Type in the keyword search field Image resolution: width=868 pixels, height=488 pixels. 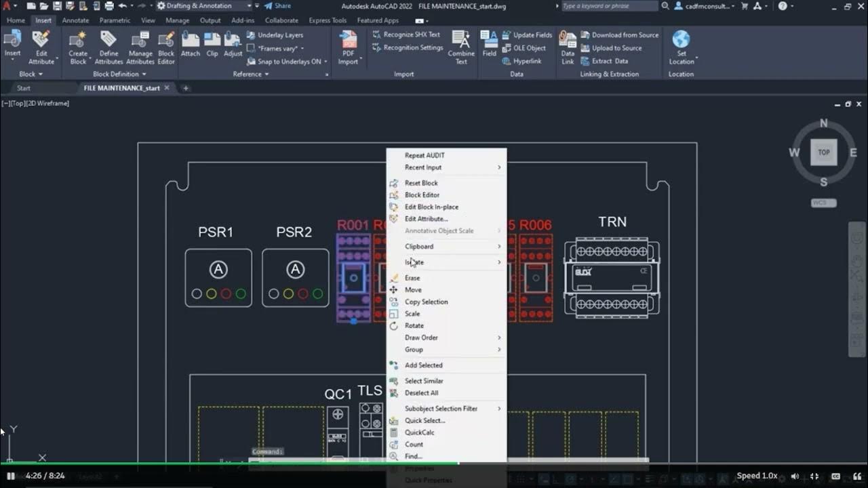(x=609, y=6)
